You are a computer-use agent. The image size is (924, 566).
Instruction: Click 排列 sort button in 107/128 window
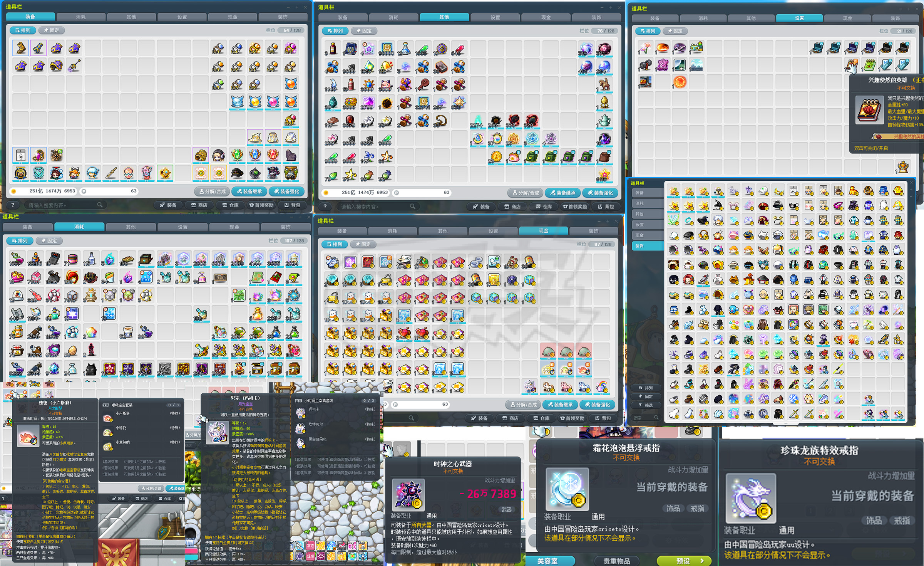(20, 240)
